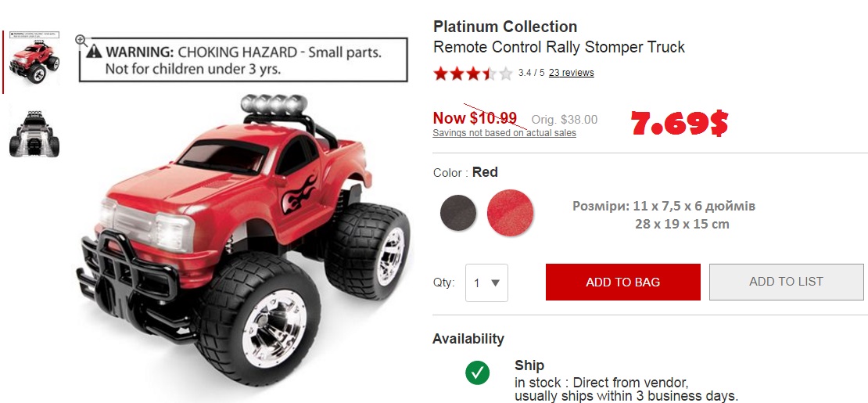The height and width of the screenshot is (403, 868).
Task: Click the green in-stock checkmark icon
Action: coord(477,373)
